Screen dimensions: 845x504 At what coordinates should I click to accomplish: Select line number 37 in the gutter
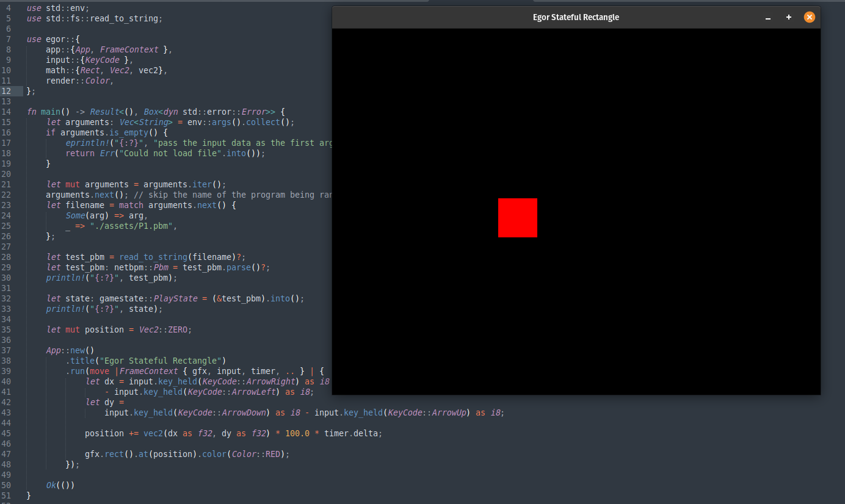(x=7, y=350)
